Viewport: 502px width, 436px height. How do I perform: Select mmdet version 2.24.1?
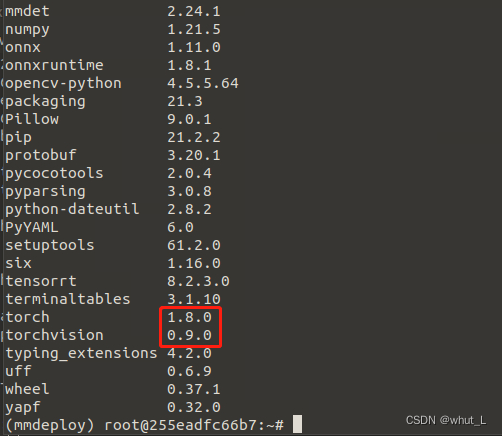[x=194, y=11]
